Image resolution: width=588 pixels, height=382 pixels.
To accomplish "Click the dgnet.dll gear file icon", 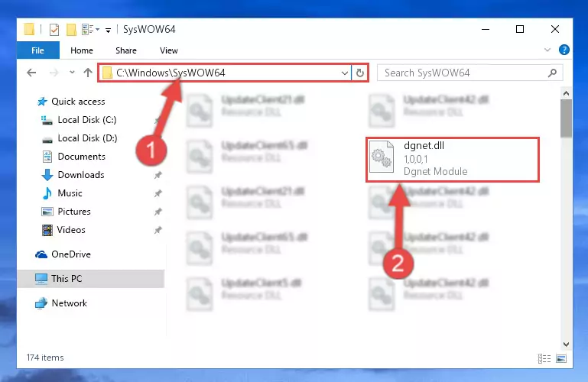I will (382, 157).
